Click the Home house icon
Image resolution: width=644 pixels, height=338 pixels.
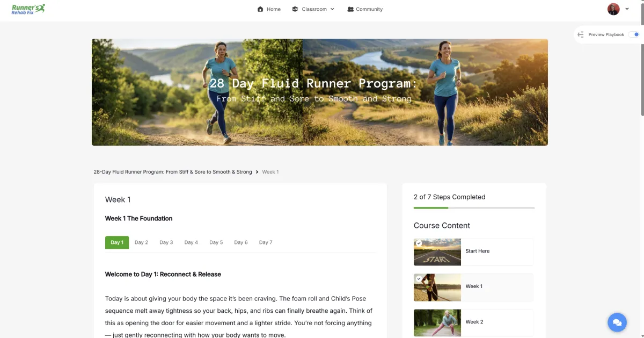click(x=260, y=9)
